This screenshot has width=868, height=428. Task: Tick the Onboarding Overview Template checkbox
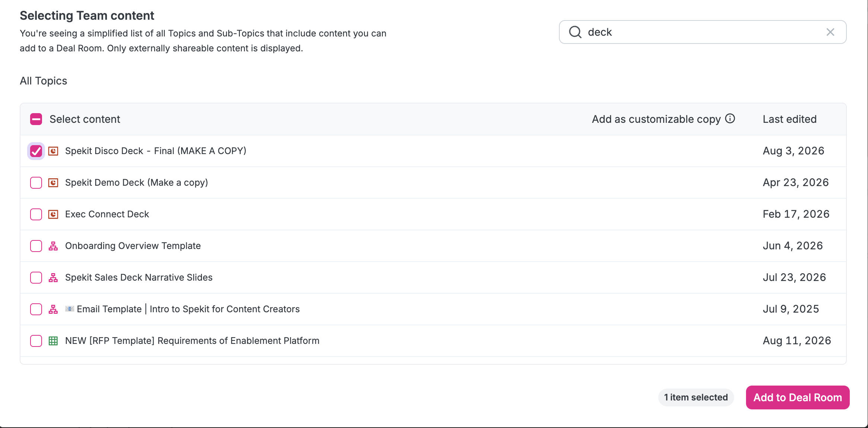pos(36,246)
